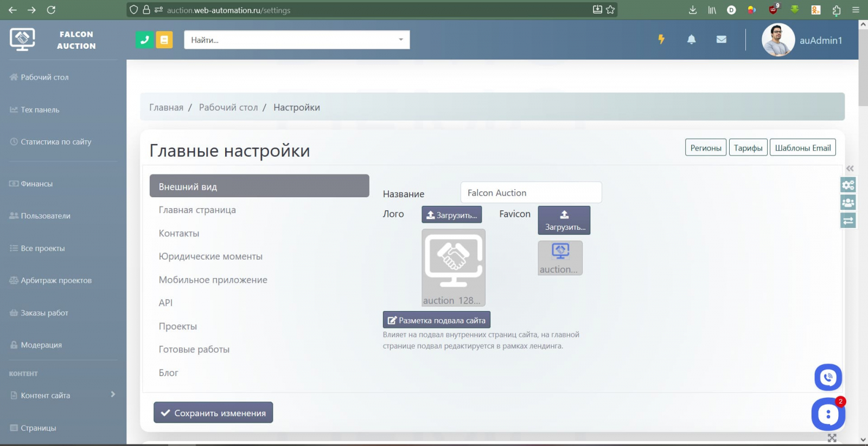
Task: Open the notifications bell icon
Action: tap(691, 39)
